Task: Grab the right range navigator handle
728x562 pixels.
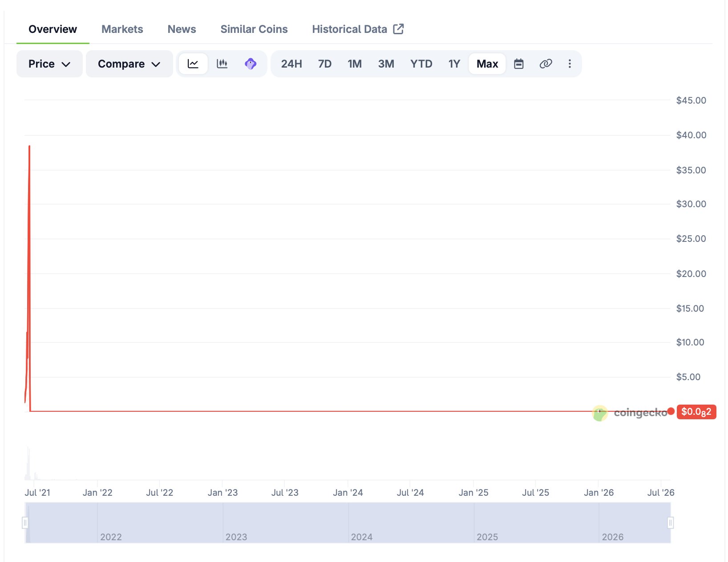Action: point(671,522)
